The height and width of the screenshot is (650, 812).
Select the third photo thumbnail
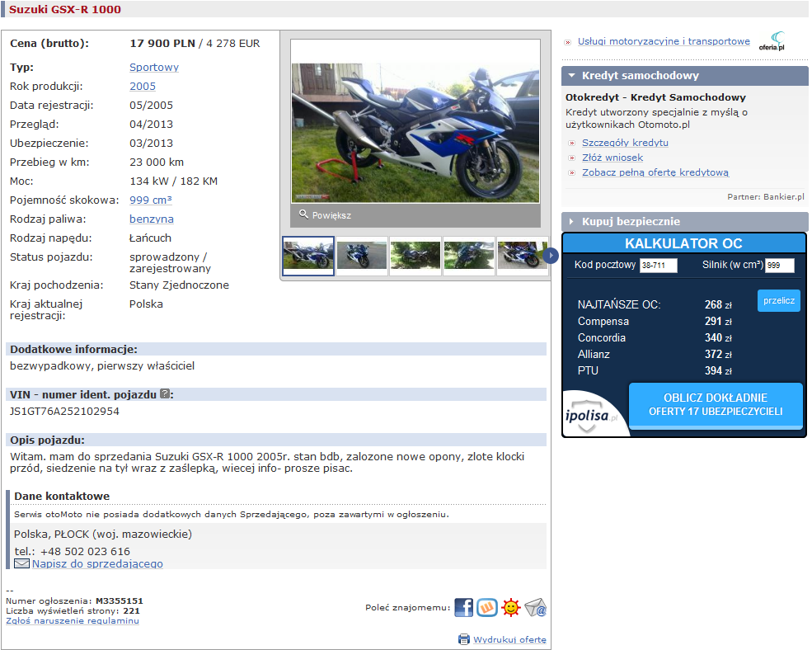point(415,256)
